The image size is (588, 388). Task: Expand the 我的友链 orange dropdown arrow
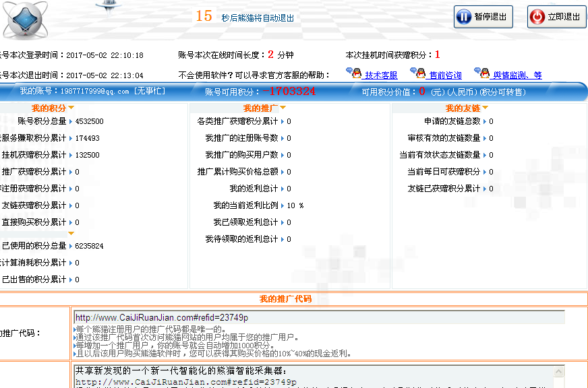pyautogui.click(x=485, y=108)
